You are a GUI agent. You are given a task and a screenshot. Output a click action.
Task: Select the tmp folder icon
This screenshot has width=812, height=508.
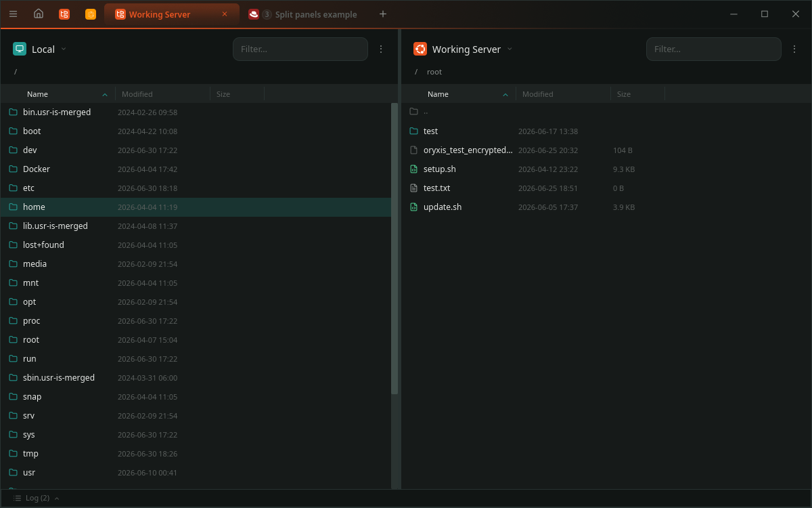pyautogui.click(x=14, y=454)
